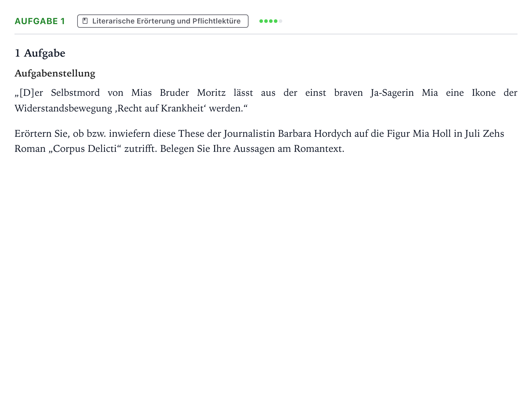Image resolution: width=532 pixels, height=411 pixels.
Task: Open the Literarische Erörterung und Pflichtlektüre tag
Action: pos(163,21)
